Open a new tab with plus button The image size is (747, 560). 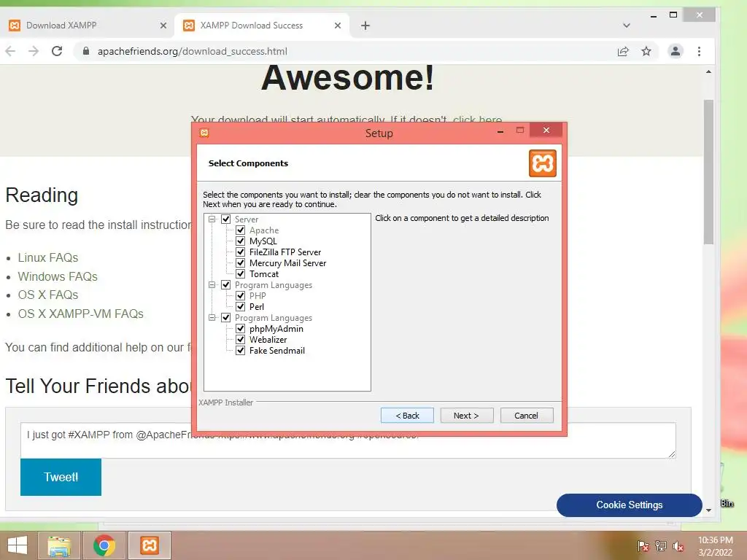365,26
